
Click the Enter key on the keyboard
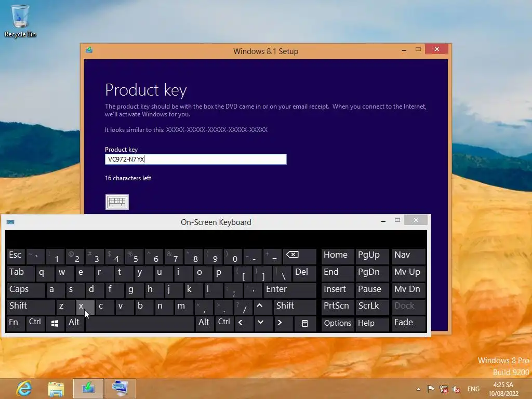pyautogui.click(x=290, y=290)
